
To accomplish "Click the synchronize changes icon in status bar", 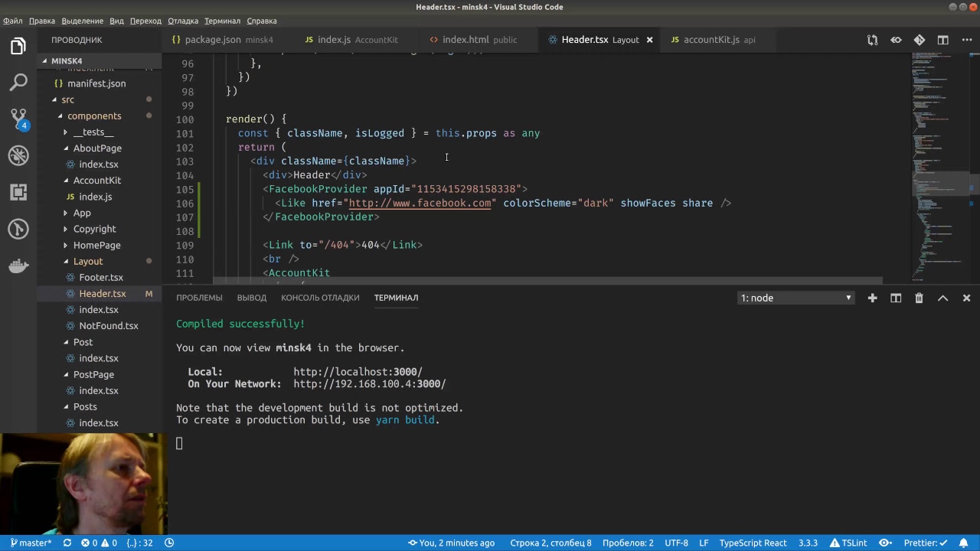I will 67,543.
